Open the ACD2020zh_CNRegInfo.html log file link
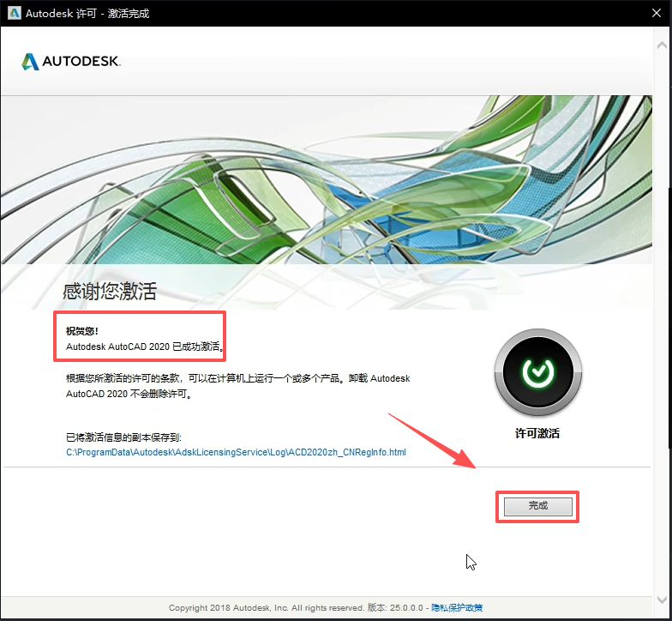 coord(236,451)
